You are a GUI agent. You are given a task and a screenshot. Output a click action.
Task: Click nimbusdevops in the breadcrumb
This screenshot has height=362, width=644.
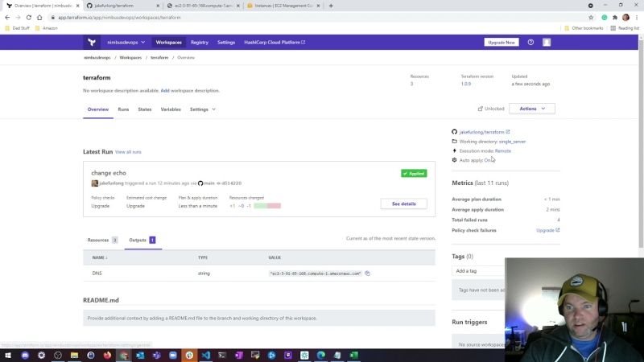click(x=97, y=57)
